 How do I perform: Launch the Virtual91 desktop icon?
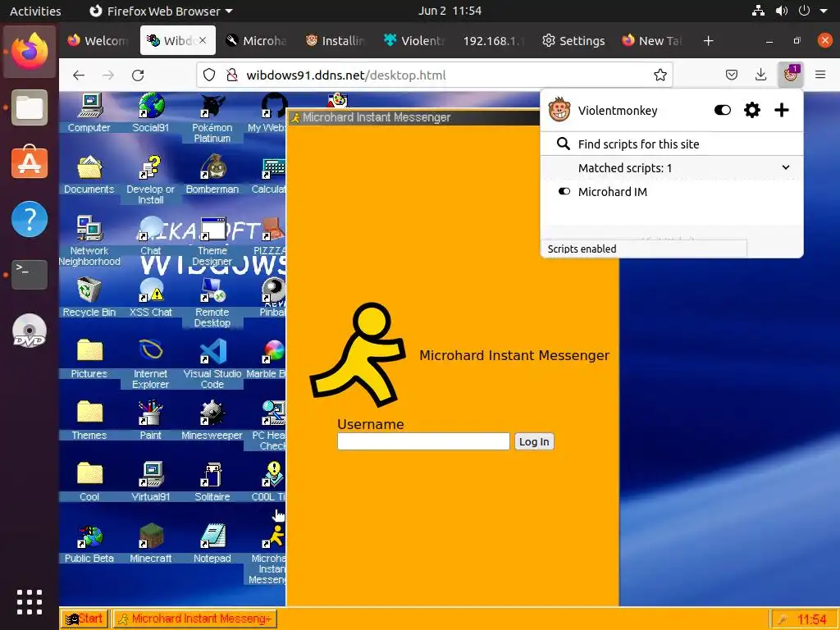[151, 482]
